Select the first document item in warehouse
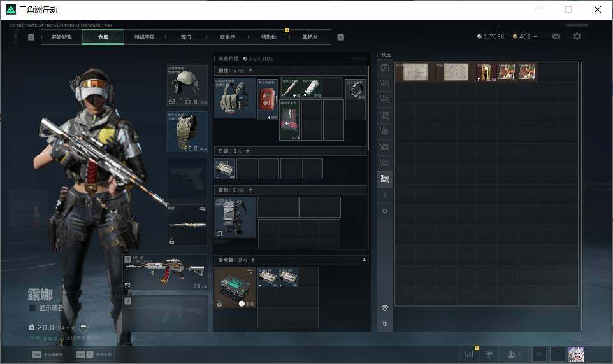This screenshot has height=364, width=613. tap(415, 72)
